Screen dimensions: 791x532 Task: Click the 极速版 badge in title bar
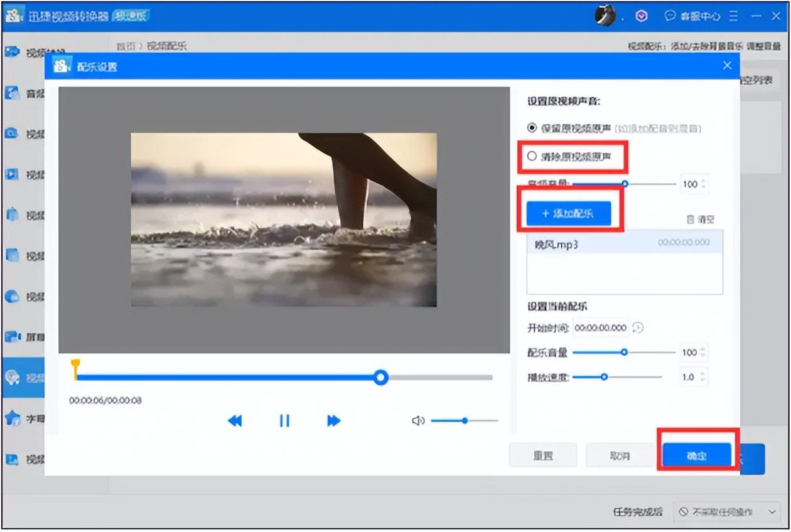(x=130, y=16)
